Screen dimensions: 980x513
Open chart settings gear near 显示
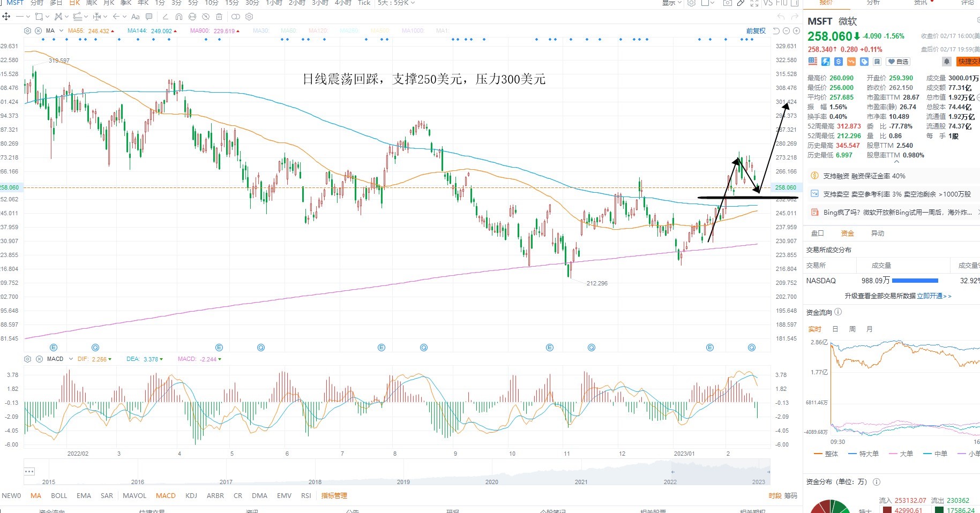click(x=692, y=3)
